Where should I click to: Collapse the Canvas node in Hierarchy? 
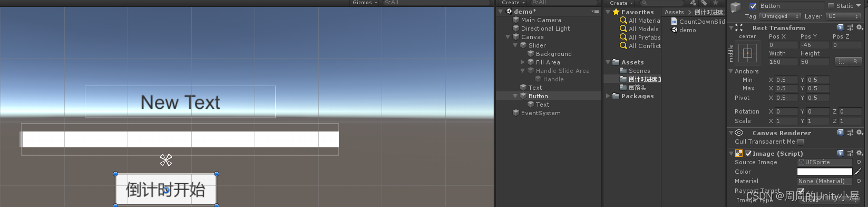point(508,37)
